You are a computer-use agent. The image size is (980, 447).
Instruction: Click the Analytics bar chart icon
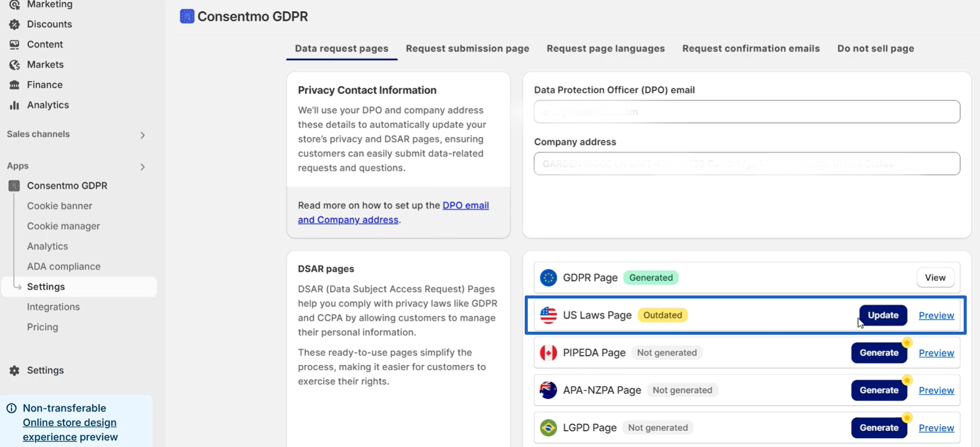coord(14,105)
